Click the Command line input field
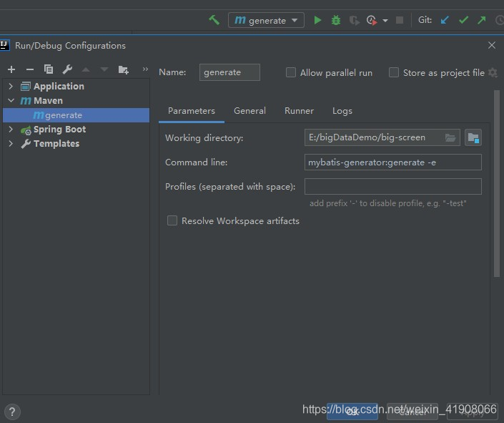 point(392,162)
